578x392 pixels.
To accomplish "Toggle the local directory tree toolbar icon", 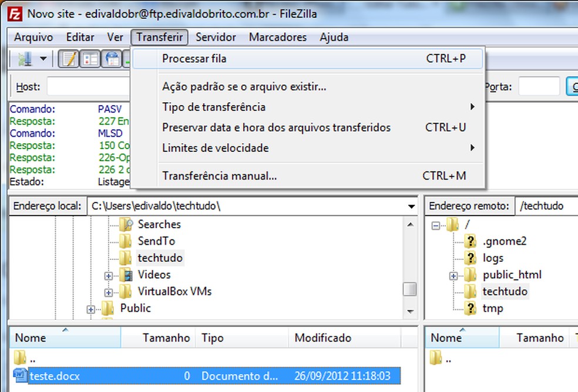I will (x=90, y=59).
